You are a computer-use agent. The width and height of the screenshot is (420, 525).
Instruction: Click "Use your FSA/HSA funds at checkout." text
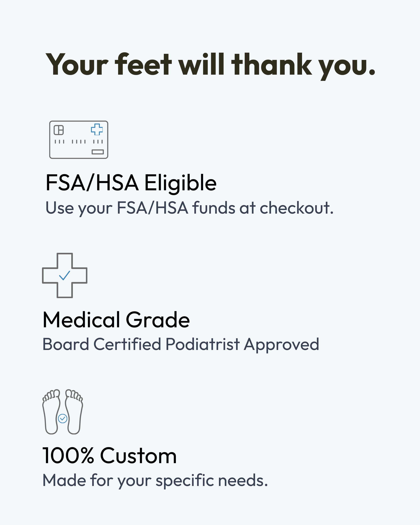(189, 208)
